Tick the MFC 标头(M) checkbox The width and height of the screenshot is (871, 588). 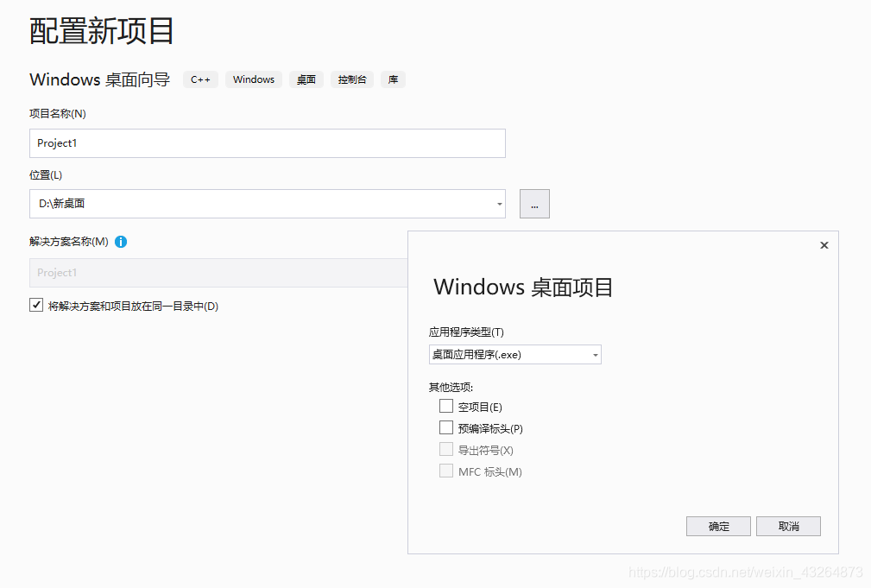point(446,471)
